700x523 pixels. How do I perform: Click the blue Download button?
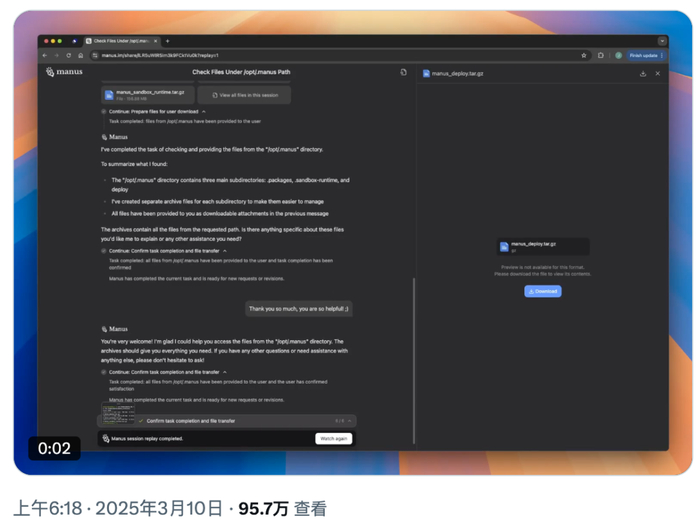pyautogui.click(x=543, y=291)
